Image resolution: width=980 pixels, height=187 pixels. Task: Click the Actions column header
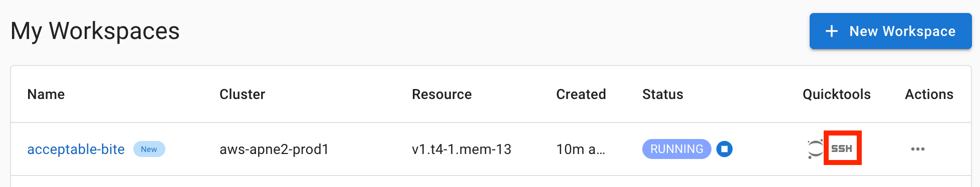point(929,94)
